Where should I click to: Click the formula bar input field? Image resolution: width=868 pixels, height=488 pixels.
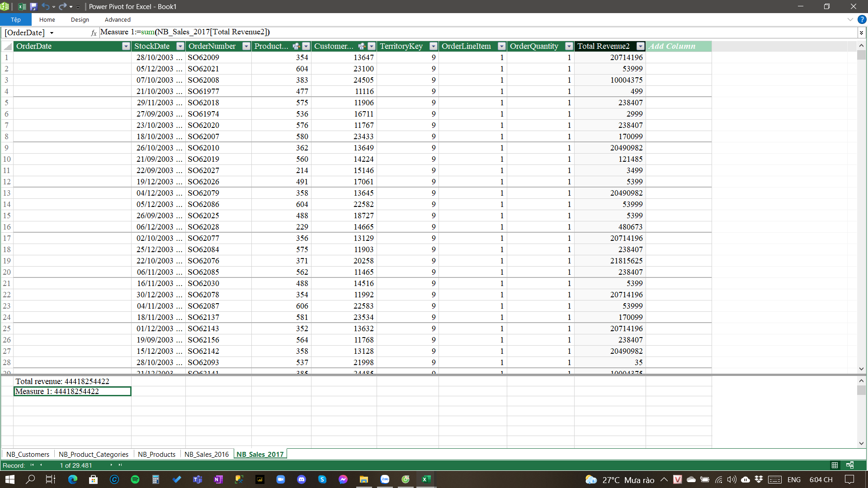pos(452,32)
